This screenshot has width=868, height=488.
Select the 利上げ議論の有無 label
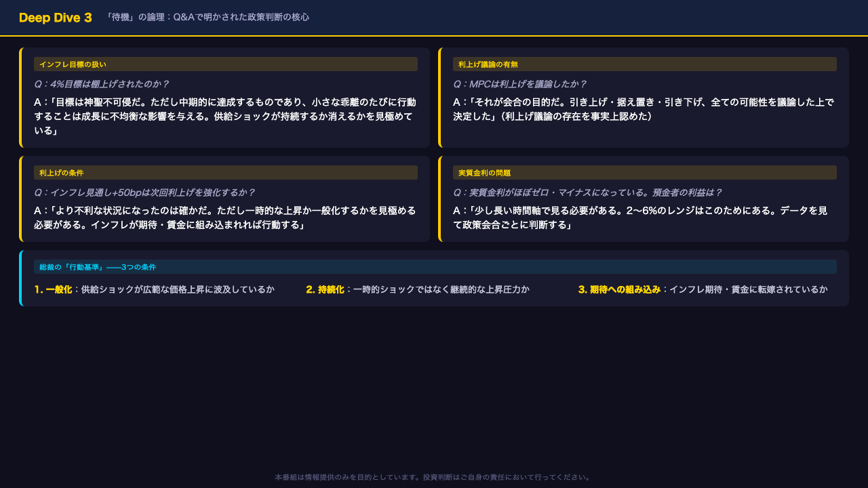click(645, 64)
